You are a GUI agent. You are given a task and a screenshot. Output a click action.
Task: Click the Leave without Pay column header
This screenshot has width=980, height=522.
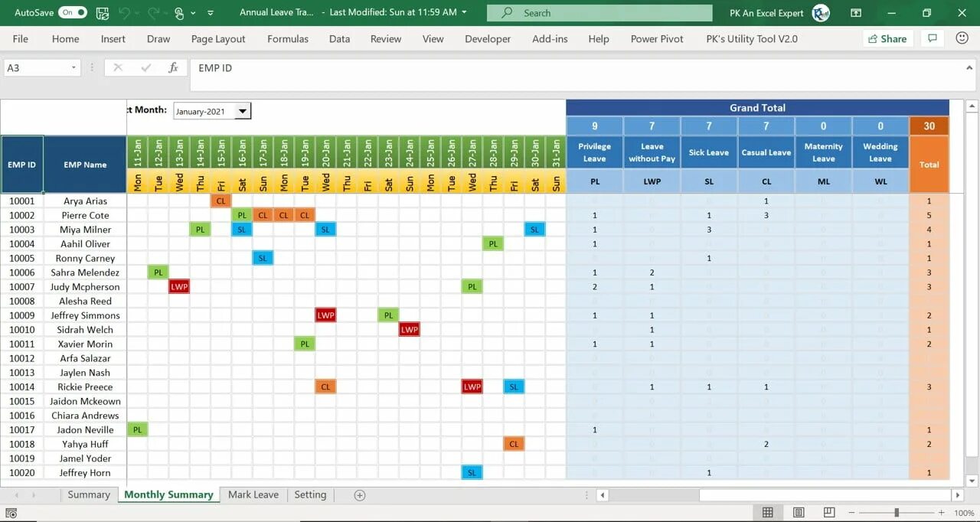[652, 152]
